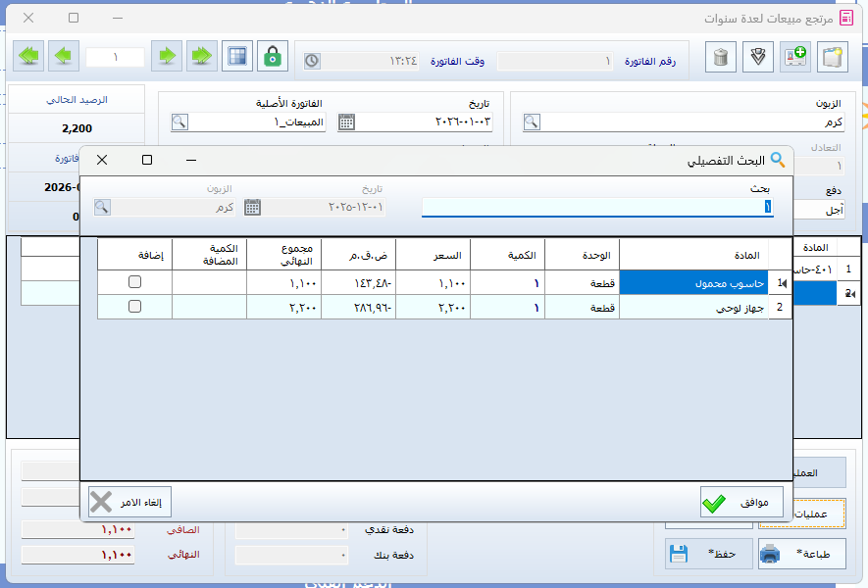Click السعر column header
The width and height of the screenshot is (868, 588).
pyautogui.click(x=433, y=256)
